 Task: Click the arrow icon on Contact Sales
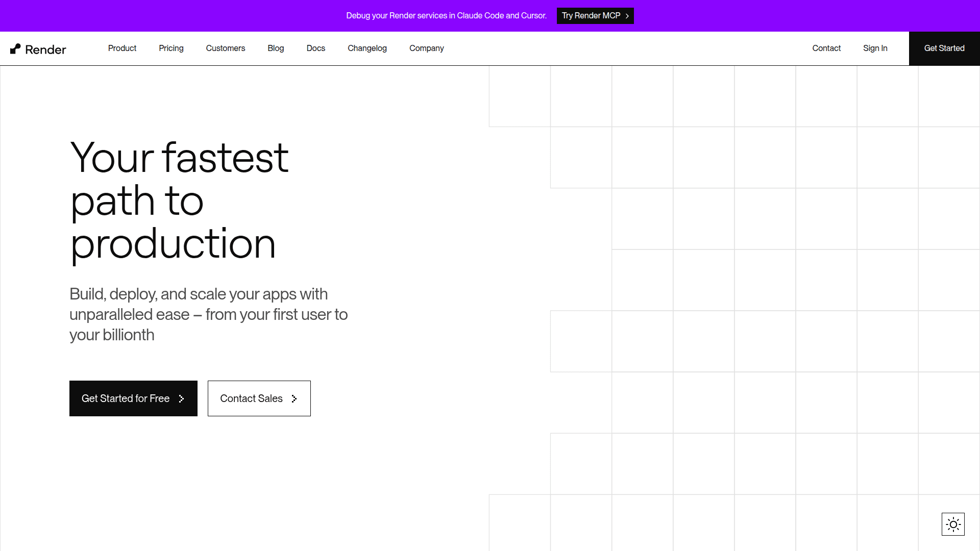(x=294, y=398)
